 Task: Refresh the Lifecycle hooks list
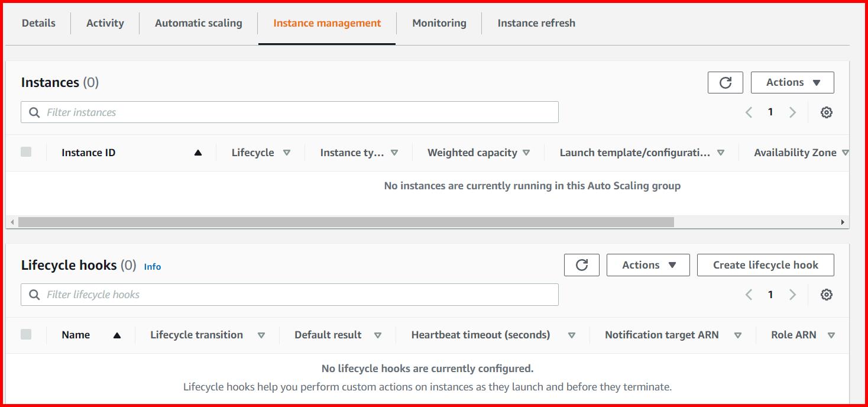click(x=581, y=264)
